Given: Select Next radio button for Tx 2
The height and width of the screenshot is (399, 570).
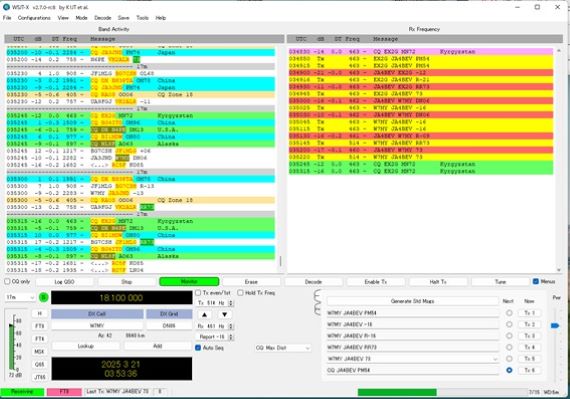Looking at the screenshot, I should coord(509,324).
